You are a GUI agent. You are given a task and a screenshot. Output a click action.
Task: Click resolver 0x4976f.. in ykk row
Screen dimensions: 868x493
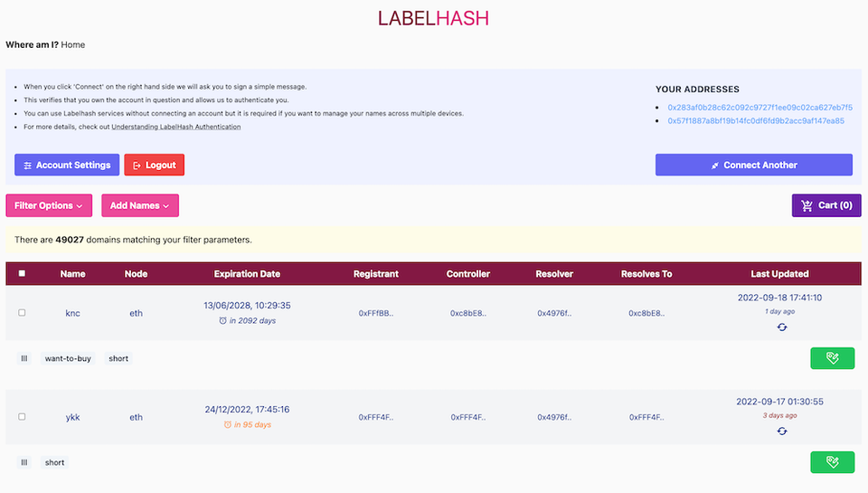(x=554, y=417)
